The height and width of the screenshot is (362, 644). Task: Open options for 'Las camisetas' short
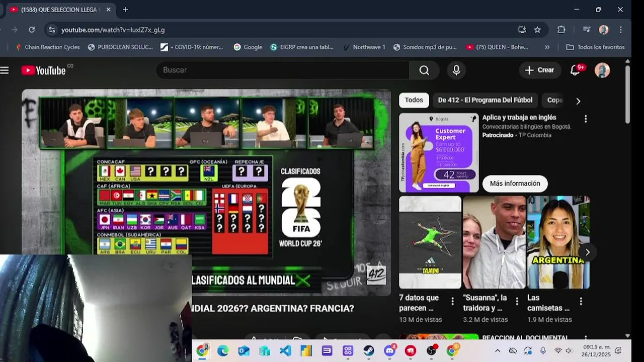[581, 301]
